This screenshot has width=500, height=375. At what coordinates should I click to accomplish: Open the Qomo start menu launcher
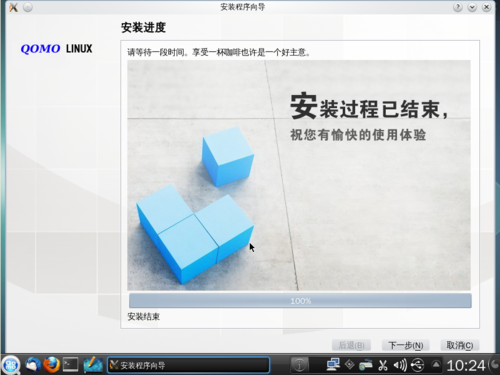pos(11,365)
